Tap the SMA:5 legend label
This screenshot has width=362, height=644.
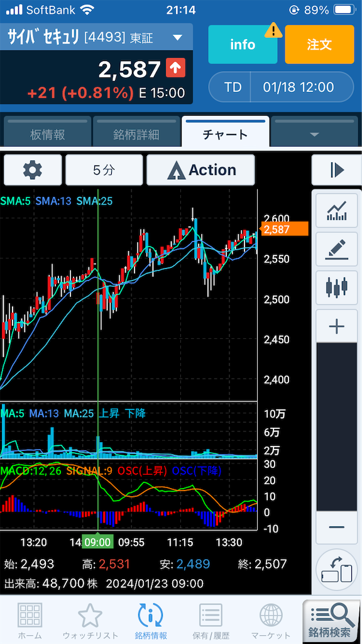[x=15, y=201]
